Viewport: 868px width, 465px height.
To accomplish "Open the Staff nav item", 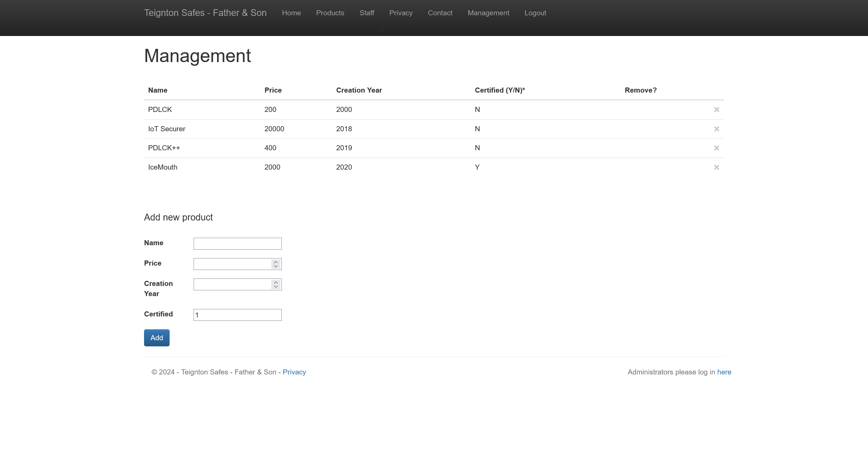I will coord(367,13).
